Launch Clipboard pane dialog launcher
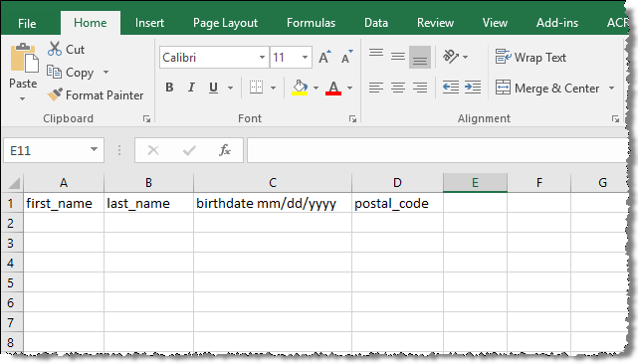The height and width of the screenshot is (364, 638). click(x=146, y=118)
